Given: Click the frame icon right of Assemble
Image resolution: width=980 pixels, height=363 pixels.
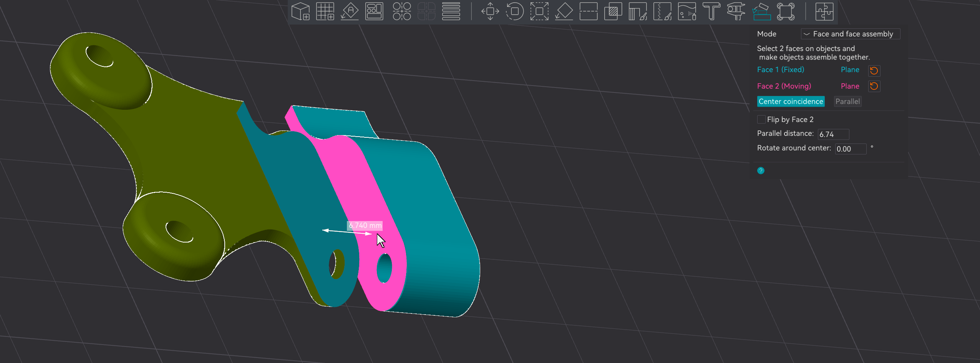Looking at the screenshot, I should point(786,11).
